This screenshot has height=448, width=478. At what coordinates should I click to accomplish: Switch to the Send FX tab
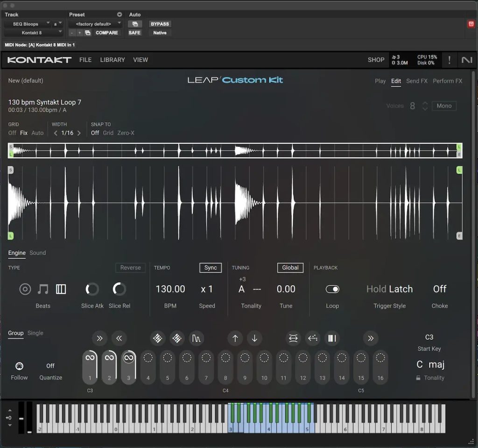[416, 81]
